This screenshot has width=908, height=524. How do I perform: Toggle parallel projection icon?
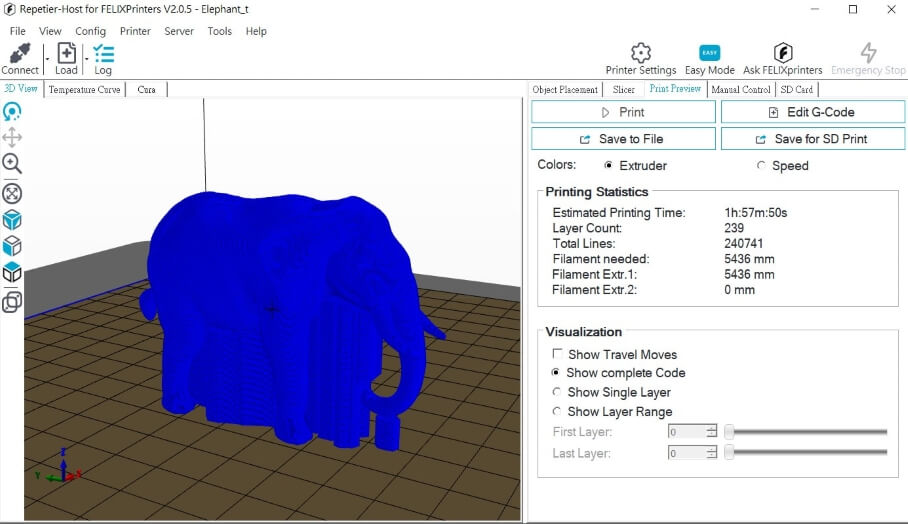12,302
